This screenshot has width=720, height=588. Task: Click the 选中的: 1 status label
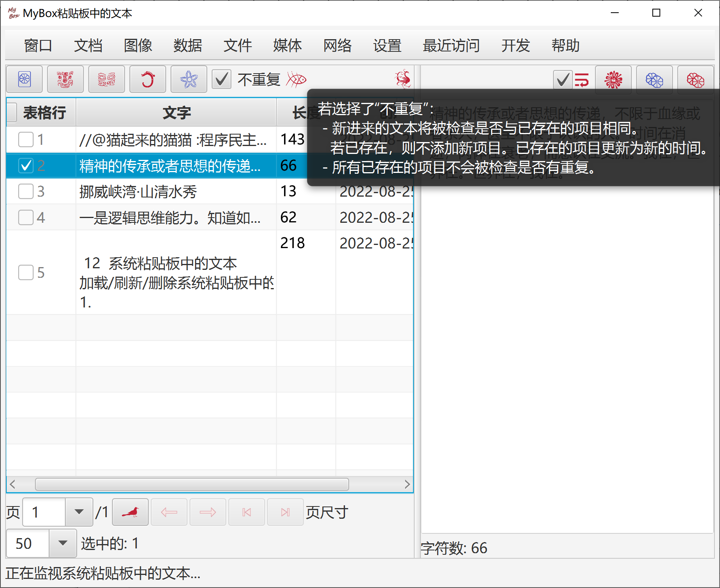(x=110, y=543)
